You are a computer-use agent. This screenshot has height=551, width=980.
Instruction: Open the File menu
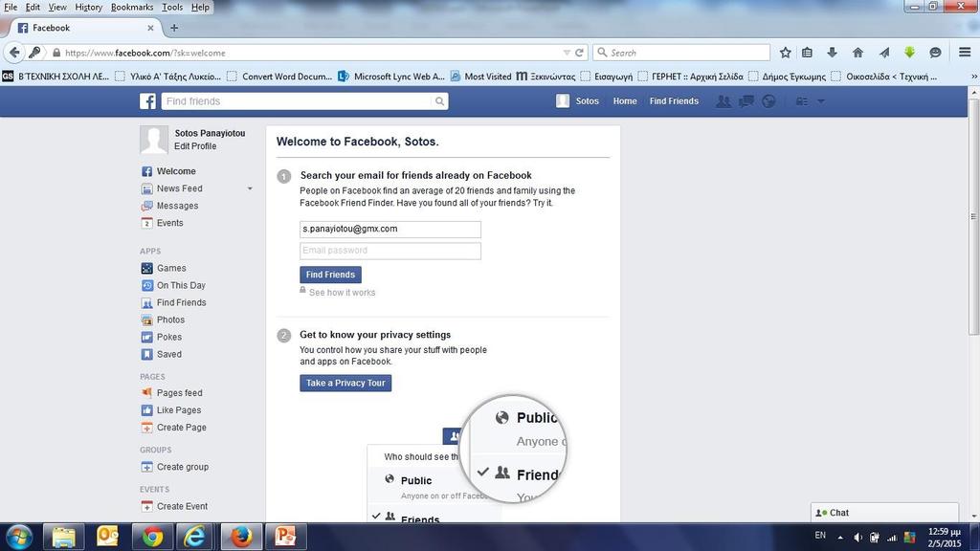[11, 7]
